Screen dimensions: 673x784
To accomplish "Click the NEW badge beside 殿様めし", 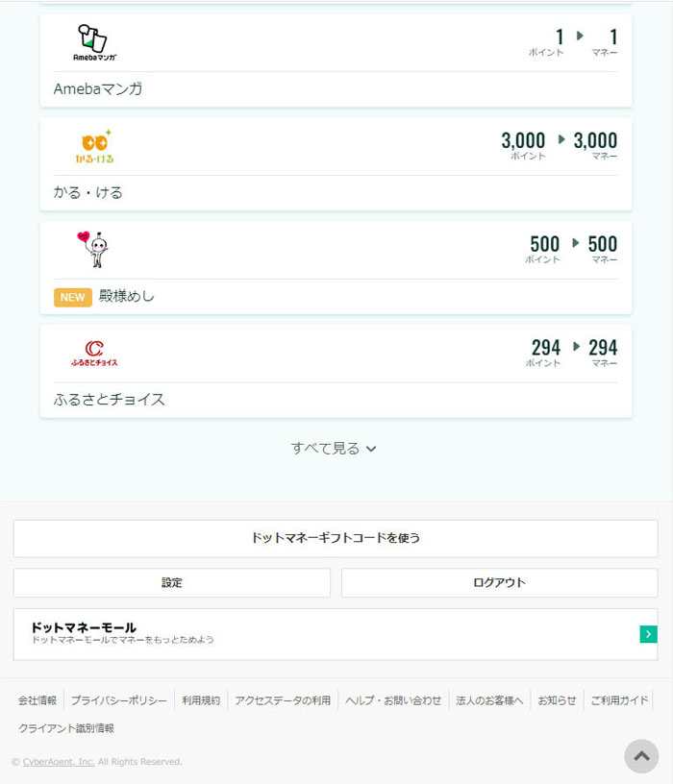I will click(x=73, y=297).
